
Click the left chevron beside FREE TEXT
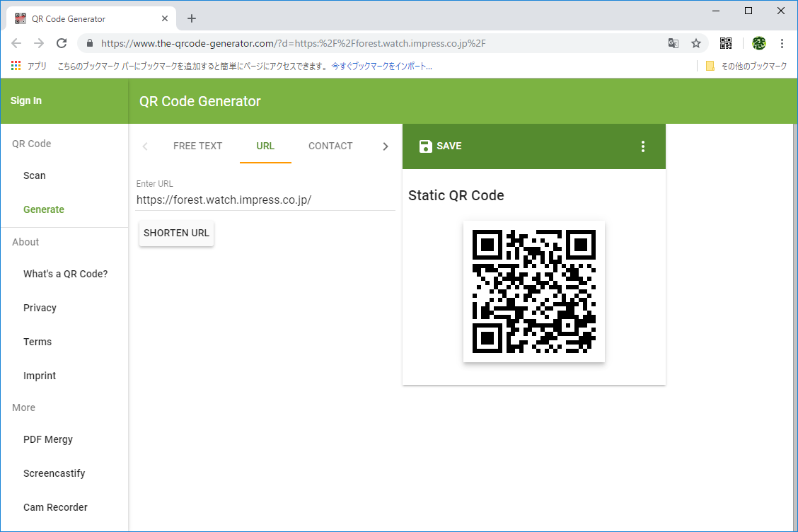coord(145,146)
